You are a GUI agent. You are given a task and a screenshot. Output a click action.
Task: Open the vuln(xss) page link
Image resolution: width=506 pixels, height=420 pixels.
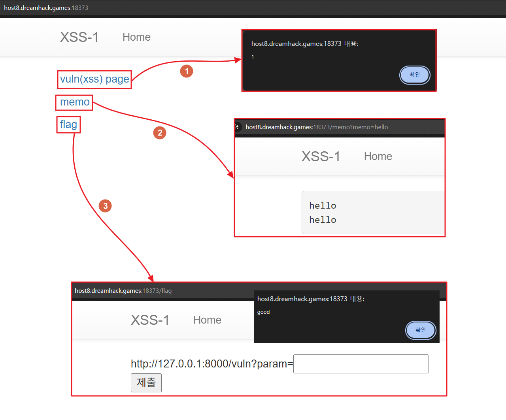click(94, 79)
